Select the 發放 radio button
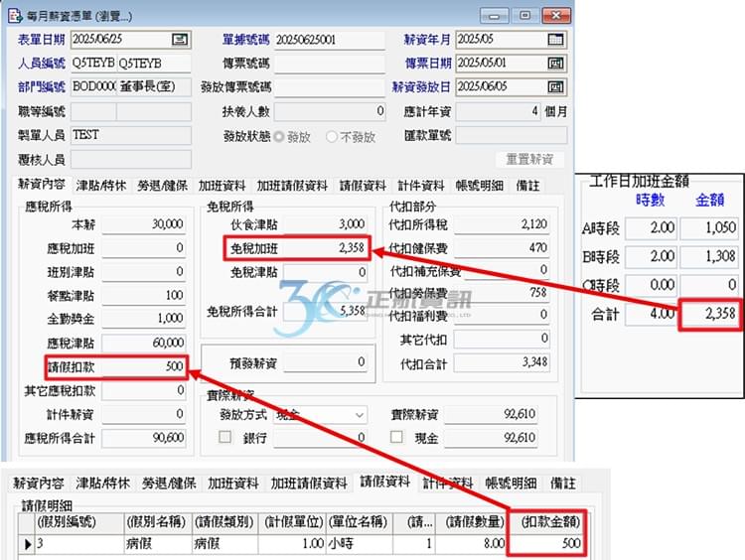The image size is (745, 560). click(279, 137)
